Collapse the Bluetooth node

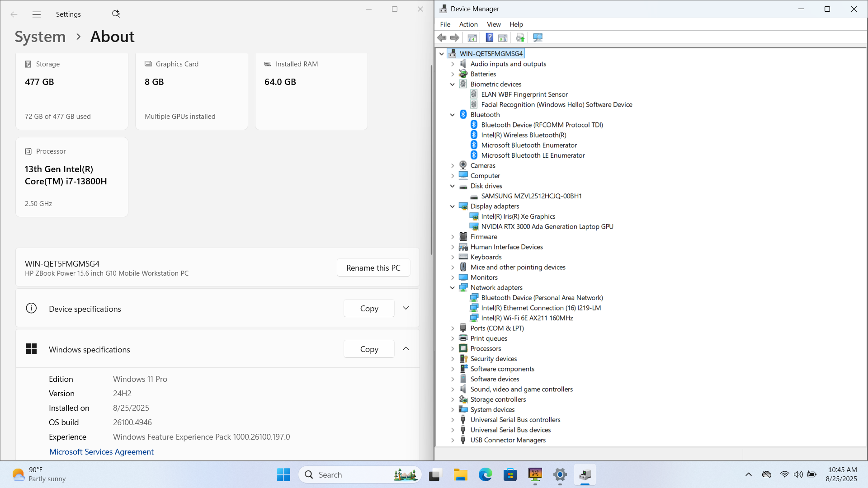(x=453, y=115)
